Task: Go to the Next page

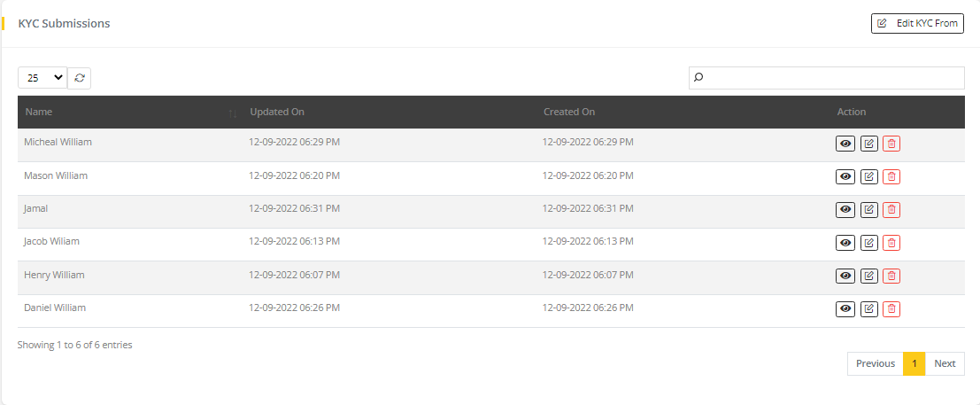Action: coord(945,363)
